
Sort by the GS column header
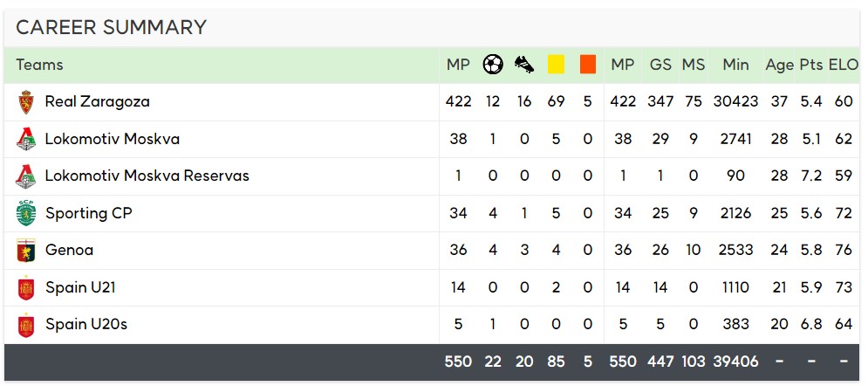click(660, 65)
